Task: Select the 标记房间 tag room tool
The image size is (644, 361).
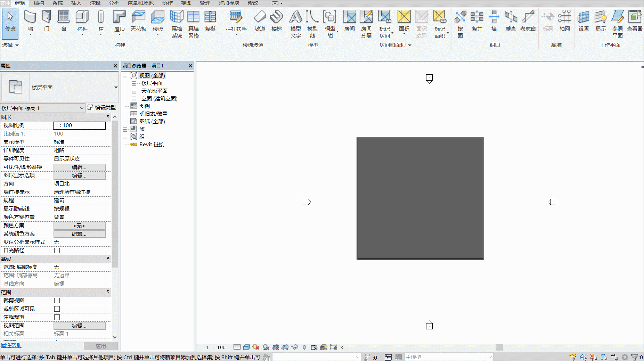Action: 385,24
